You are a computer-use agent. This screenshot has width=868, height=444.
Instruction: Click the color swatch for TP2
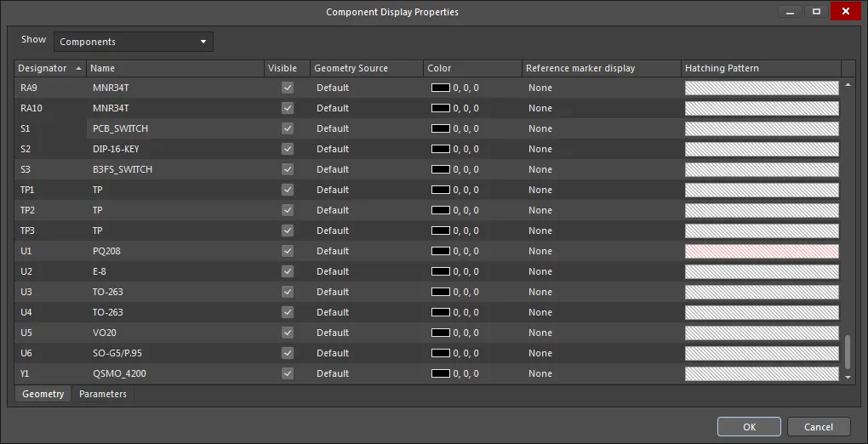pos(441,210)
